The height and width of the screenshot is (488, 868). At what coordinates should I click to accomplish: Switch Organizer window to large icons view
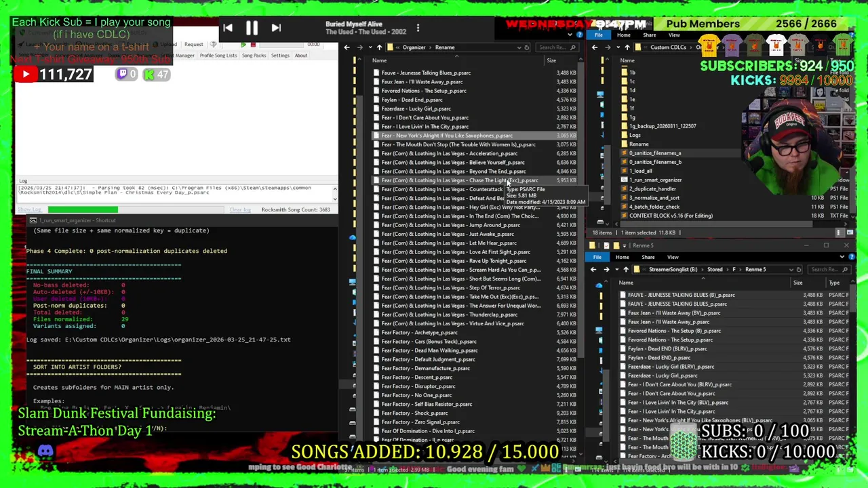point(850,232)
